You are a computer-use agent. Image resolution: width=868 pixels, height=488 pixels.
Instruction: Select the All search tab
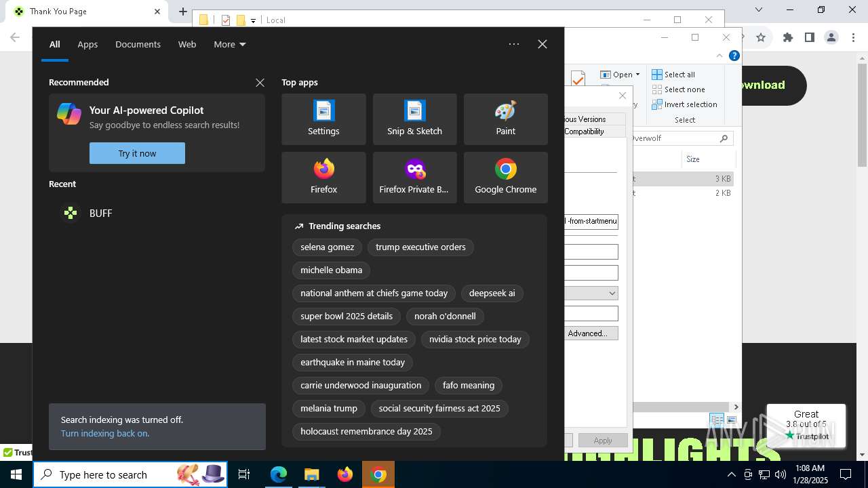pos(55,44)
